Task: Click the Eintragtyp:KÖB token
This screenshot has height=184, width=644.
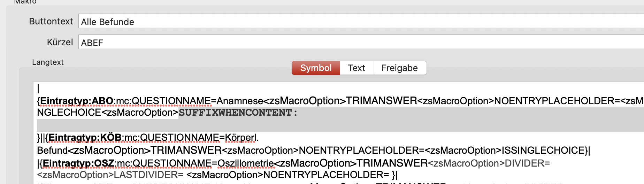Action: click(85, 138)
